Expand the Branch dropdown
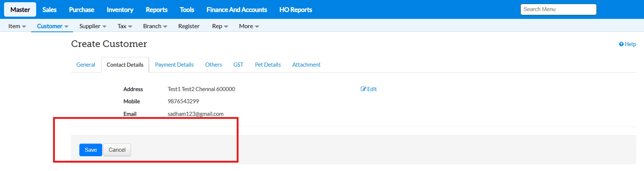Image resolution: width=644 pixels, height=171 pixels. coord(155,26)
